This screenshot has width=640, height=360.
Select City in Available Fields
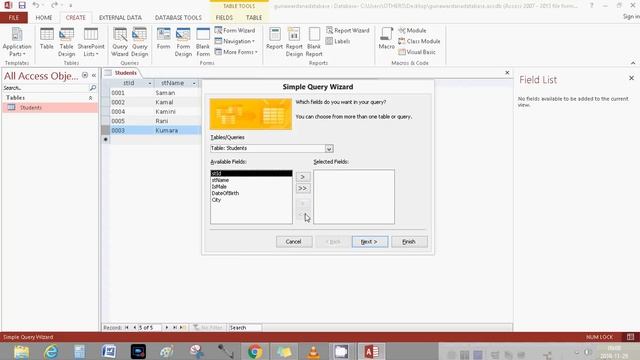(x=216, y=200)
